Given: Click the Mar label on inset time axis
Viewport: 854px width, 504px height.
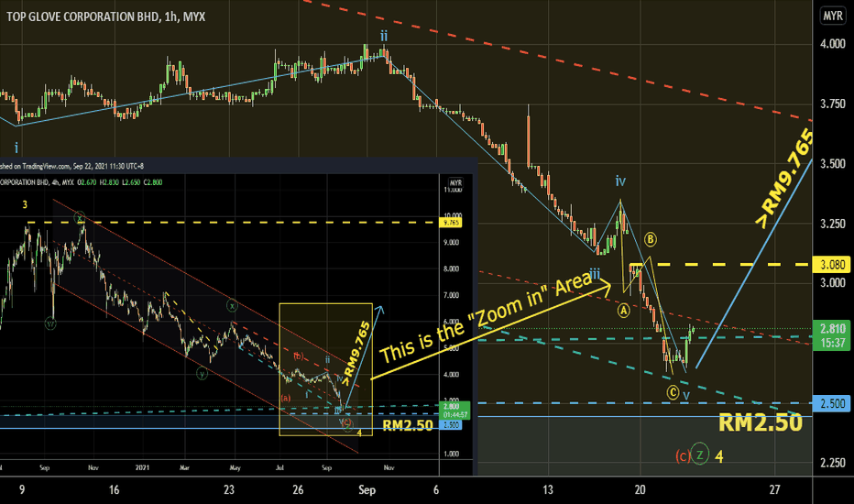Looking at the screenshot, I should (184, 467).
